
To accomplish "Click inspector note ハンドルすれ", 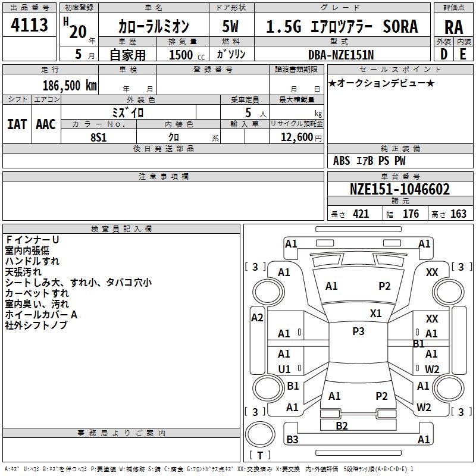I will click(32, 261).
